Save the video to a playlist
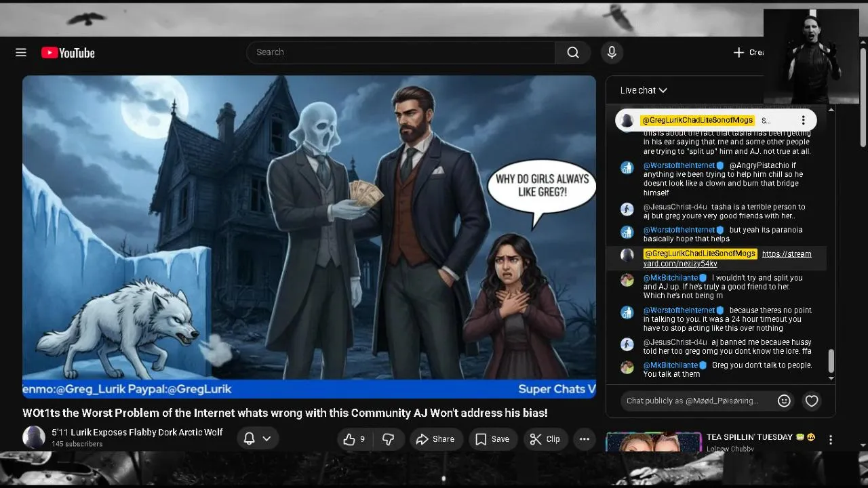Screen dimensions: 868x488 (x=492, y=439)
